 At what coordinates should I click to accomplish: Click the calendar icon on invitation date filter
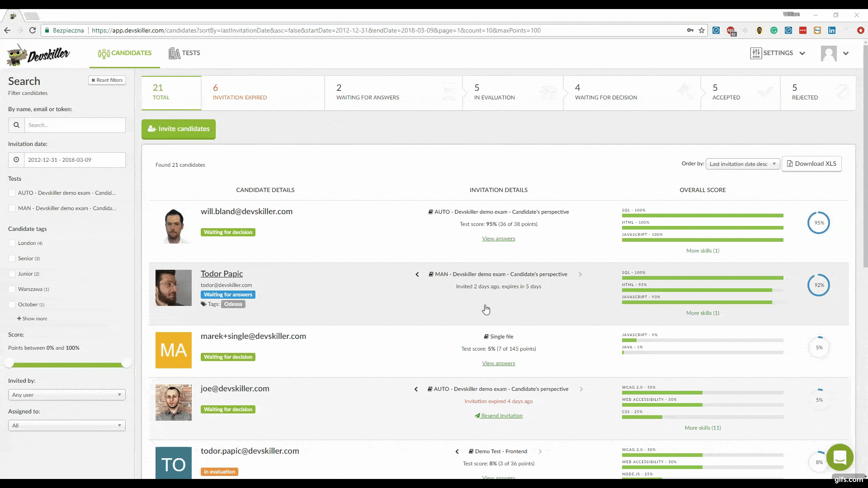pos(16,160)
